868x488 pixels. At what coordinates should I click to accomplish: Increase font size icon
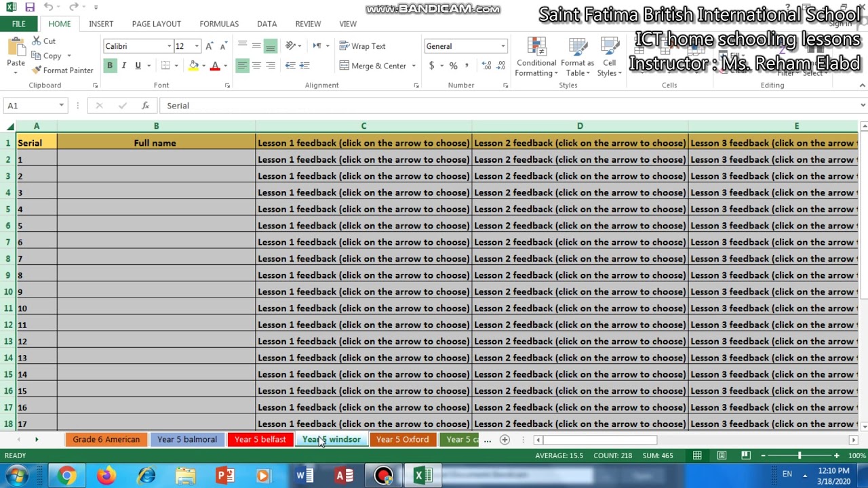(x=210, y=46)
